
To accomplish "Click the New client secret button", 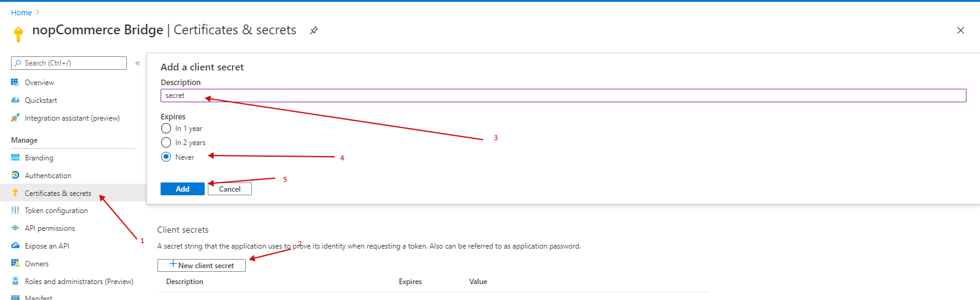I will (x=202, y=265).
